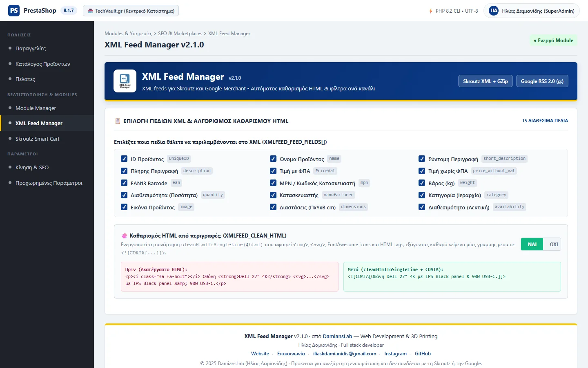The height and width of the screenshot is (368, 588).
Task: Click the Ενεργό Module status badge
Action: tap(553, 40)
